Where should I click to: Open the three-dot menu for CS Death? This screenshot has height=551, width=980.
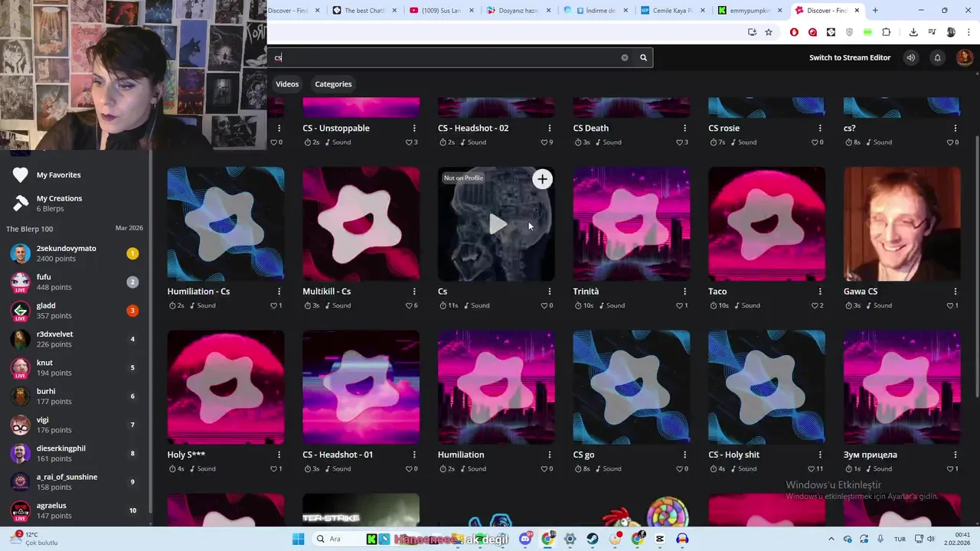[684, 129]
